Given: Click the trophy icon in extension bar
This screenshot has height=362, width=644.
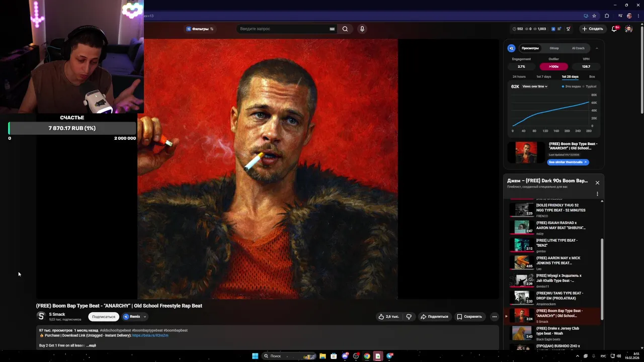Looking at the screenshot, I should pos(568,29).
